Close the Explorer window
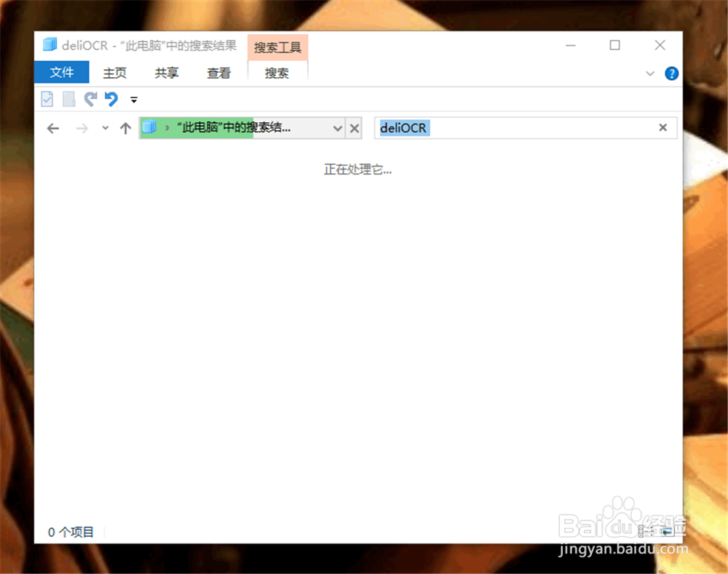 [x=660, y=45]
